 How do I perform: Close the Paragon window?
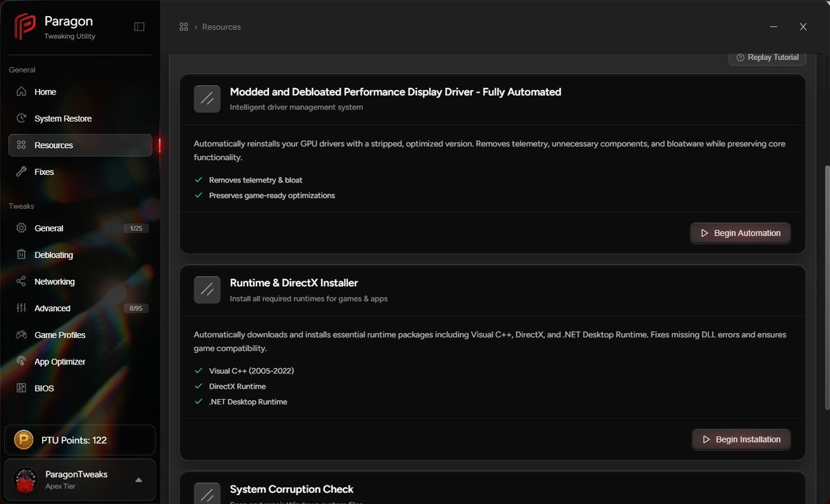803,27
